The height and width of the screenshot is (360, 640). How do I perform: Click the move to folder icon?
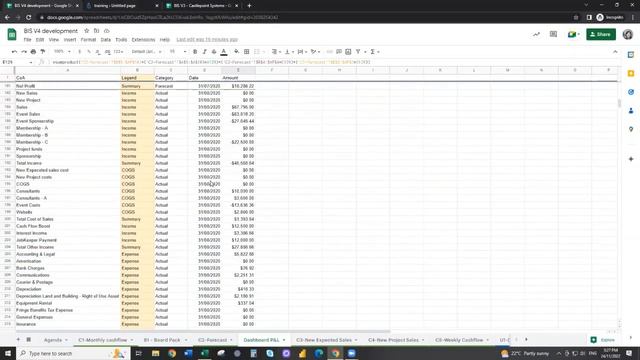(x=96, y=31)
